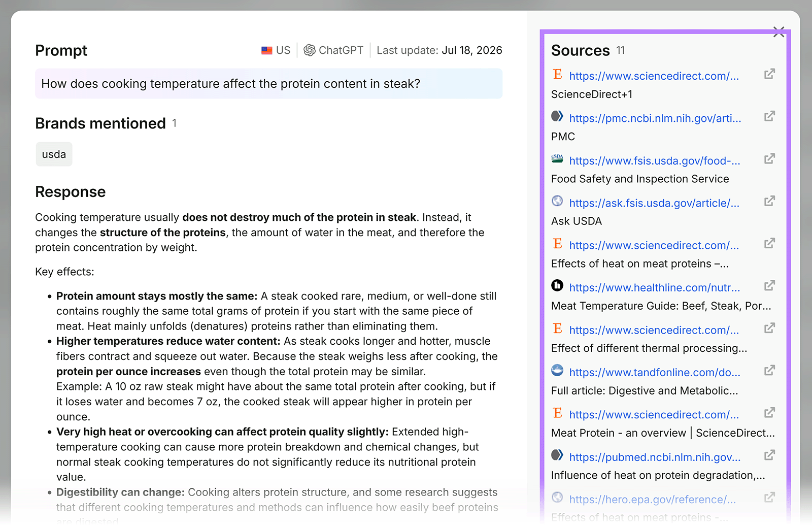The image size is (812, 527).
Task: Open external link icon for Healthline Meat Temperature Guide
Action: tap(769, 286)
